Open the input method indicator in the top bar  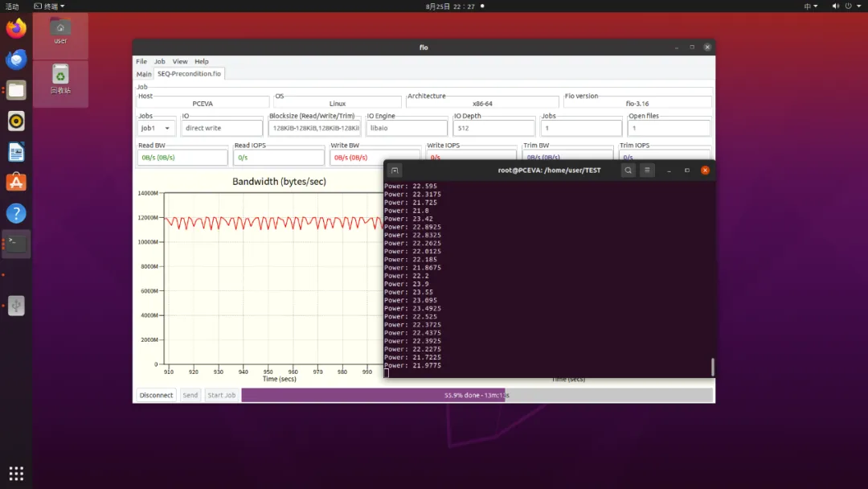pyautogui.click(x=811, y=6)
